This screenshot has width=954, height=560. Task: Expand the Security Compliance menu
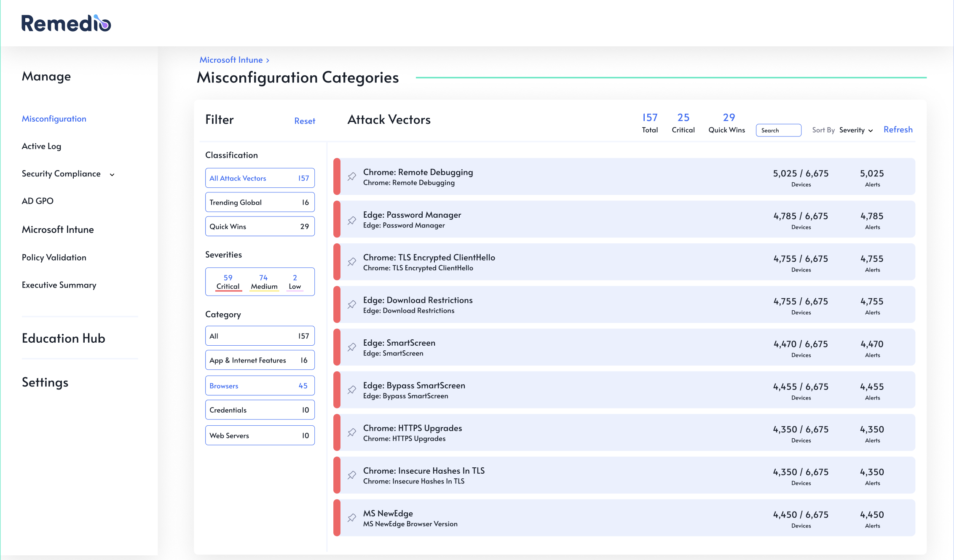(x=112, y=174)
